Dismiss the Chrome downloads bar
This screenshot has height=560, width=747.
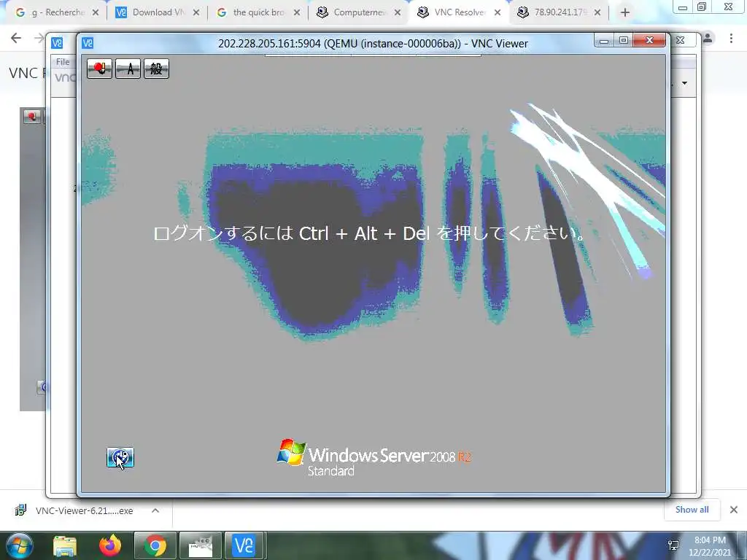click(734, 510)
